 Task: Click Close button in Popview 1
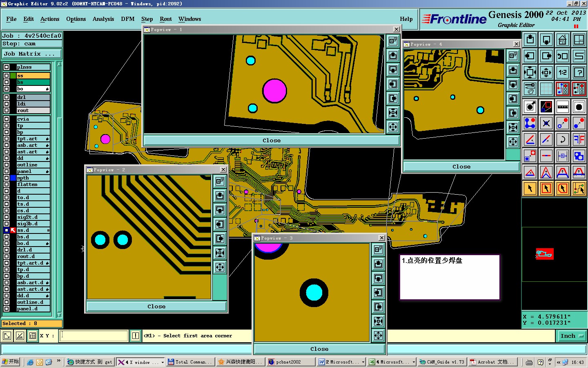272,140
